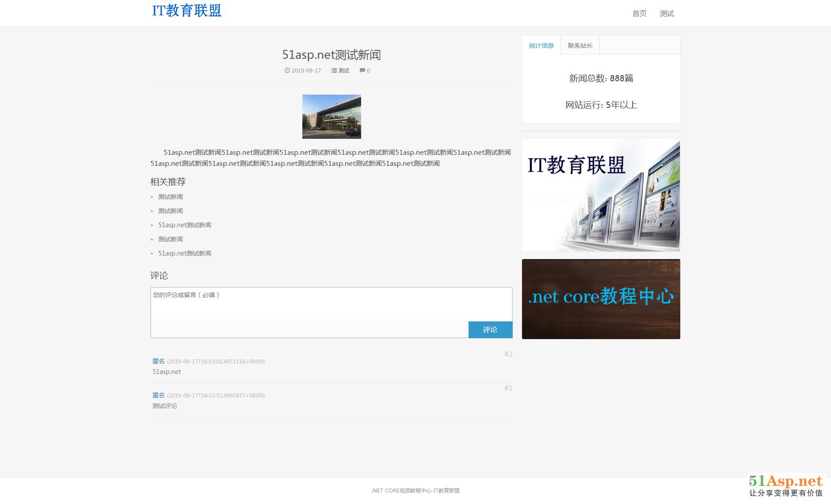Click the IT教育联盟 sidebar banner image
The width and height of the screenshot is (831, 504).
[601, 195]
